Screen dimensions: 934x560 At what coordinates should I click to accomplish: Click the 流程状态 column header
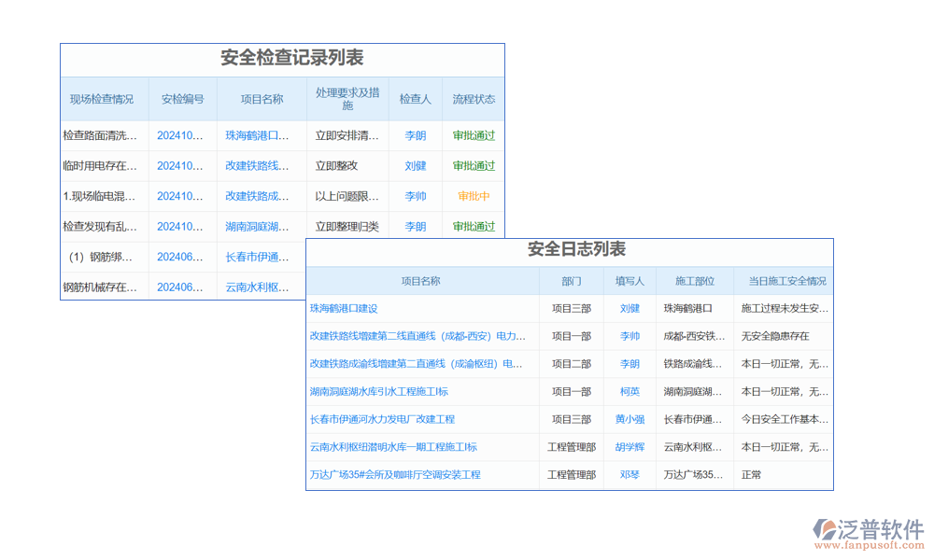click(x=474, y=99)
